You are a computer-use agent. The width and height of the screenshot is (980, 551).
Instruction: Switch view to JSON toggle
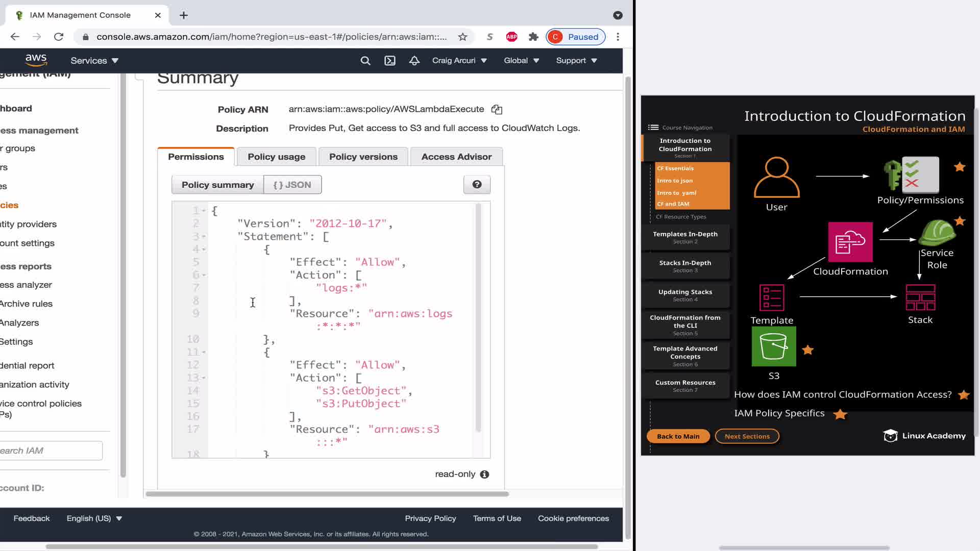[292, 185]
